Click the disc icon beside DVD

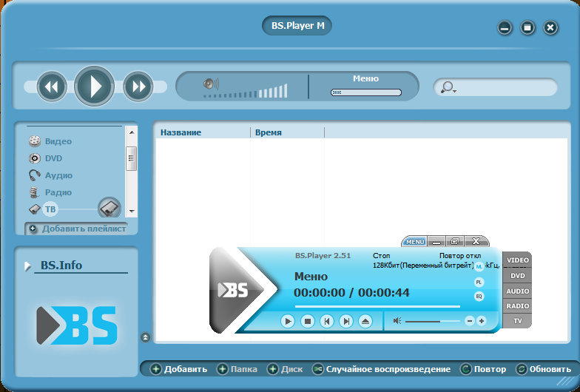pos(35,158)
